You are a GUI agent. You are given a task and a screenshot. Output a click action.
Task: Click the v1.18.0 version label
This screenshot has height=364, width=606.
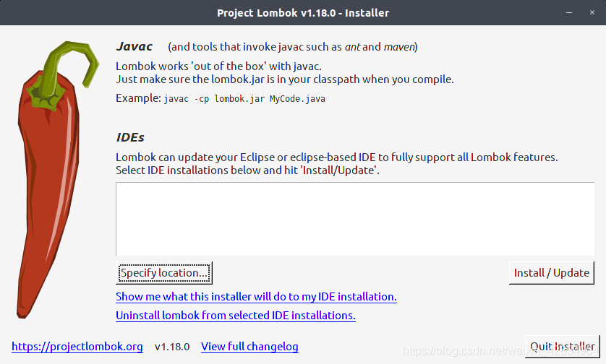(172, 347)
